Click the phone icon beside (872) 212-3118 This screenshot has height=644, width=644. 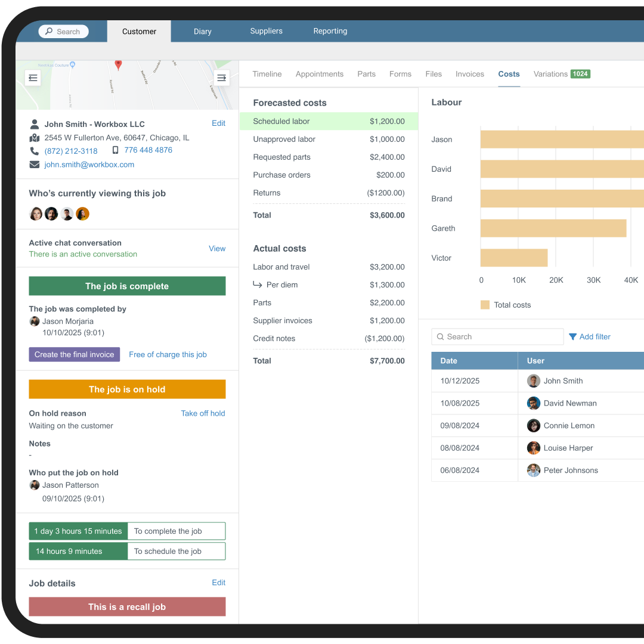tap(34, 151)
